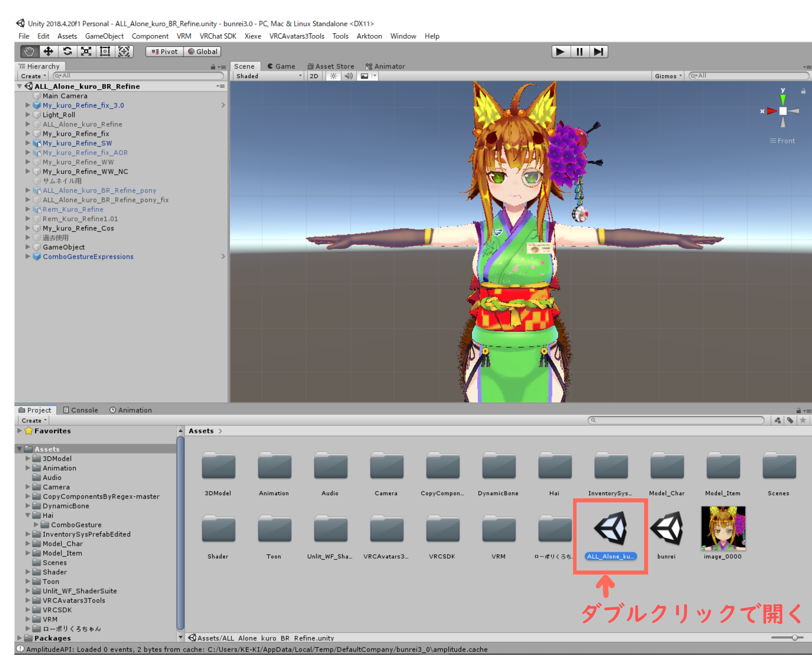Image resolution: width=812 pixels, height=660 pixels.
Task: Toggle scene lighting sun icon
Action: 333,76
